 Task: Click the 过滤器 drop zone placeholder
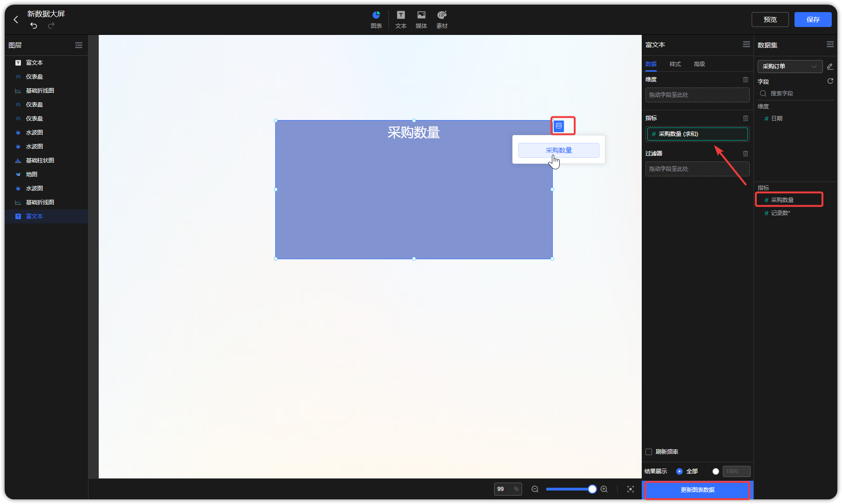698,169
